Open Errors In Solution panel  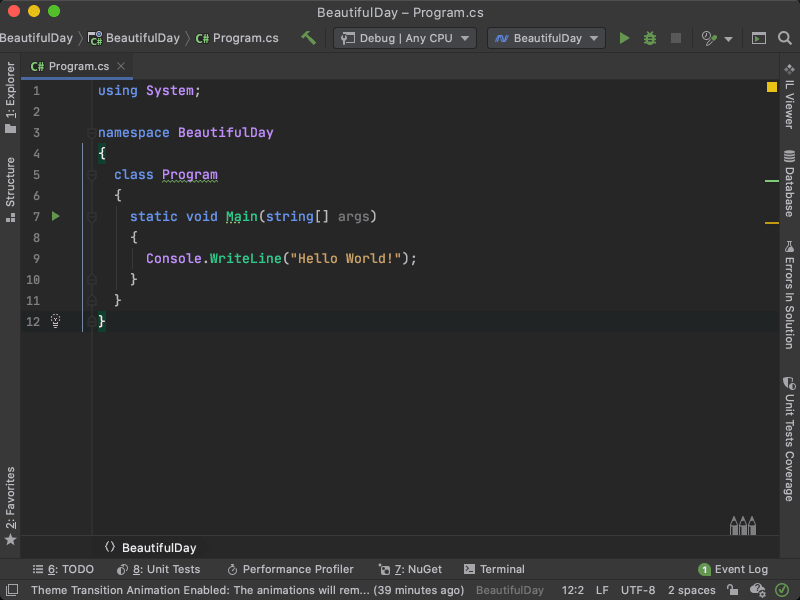(789, 295)
